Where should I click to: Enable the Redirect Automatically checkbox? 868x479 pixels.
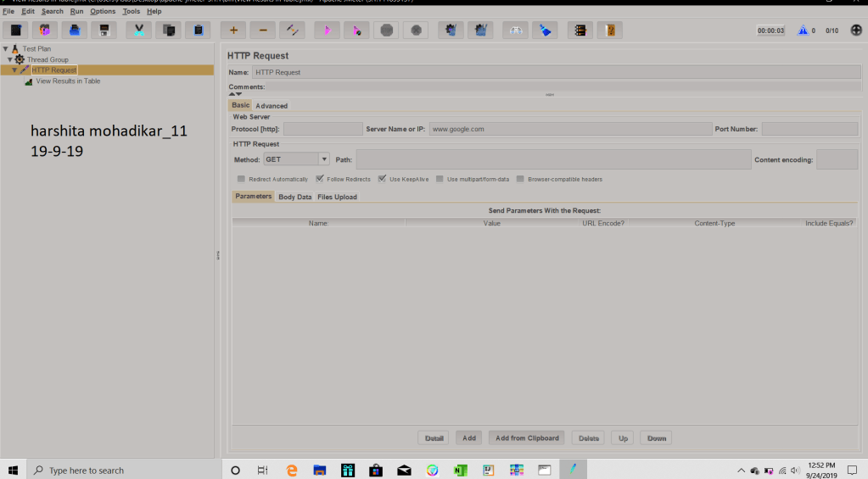(x=241, y=179)
